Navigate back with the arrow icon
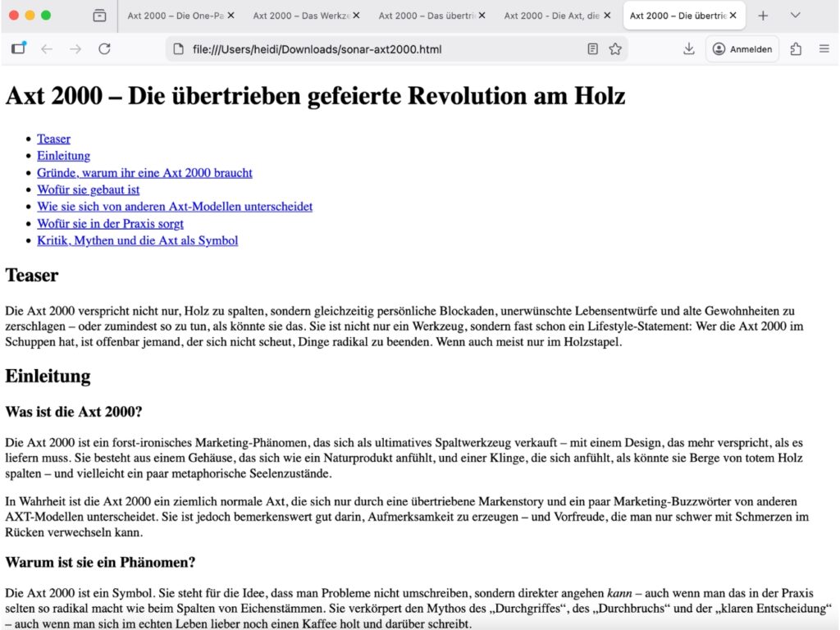The image size is (840, 630). pyautogui.click(x=47, y=48)
